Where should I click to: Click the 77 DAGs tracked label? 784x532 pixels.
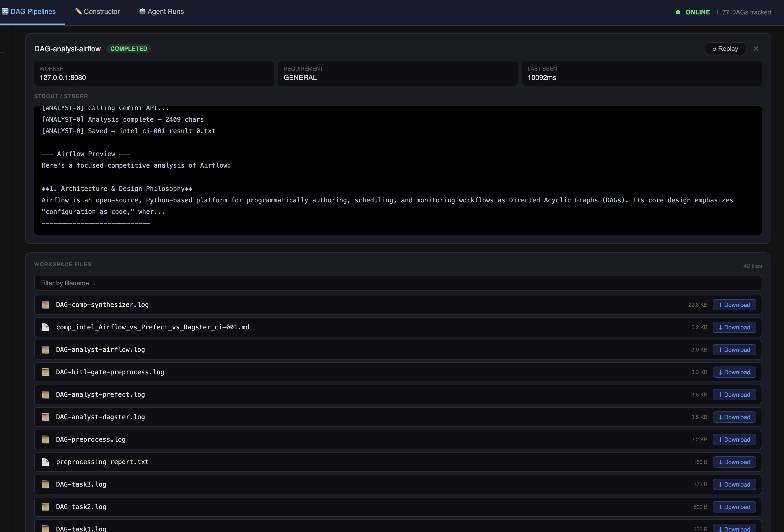pos(746,12)
